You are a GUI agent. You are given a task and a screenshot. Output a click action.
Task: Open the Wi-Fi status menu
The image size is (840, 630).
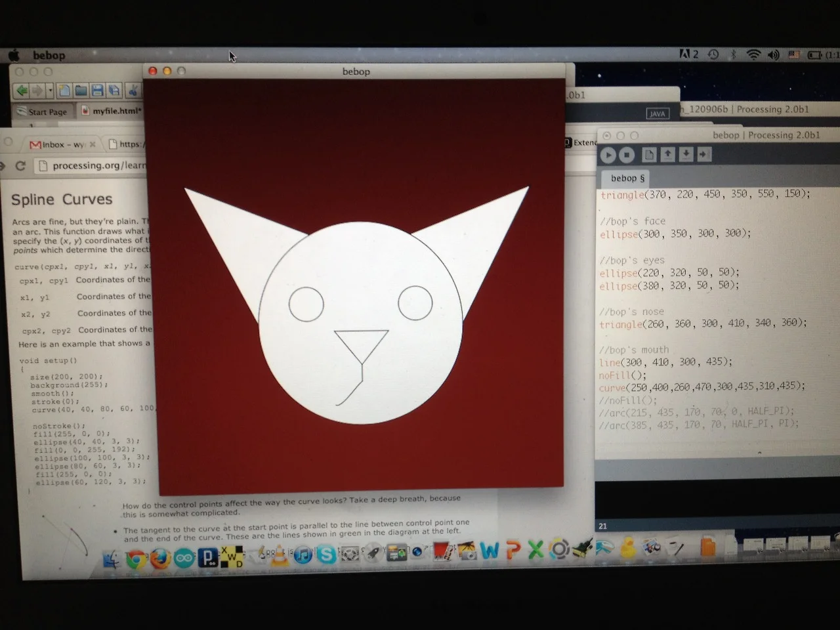tap(753, 54)
